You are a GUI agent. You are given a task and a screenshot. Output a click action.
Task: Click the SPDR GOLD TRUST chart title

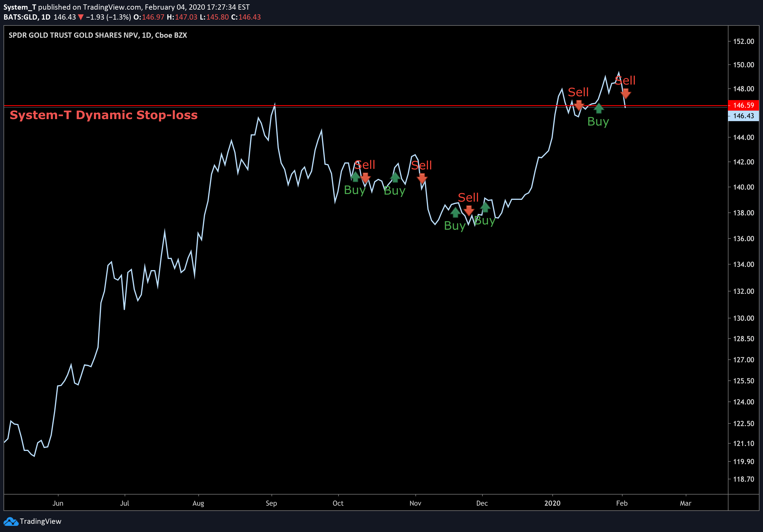[98, 35]
